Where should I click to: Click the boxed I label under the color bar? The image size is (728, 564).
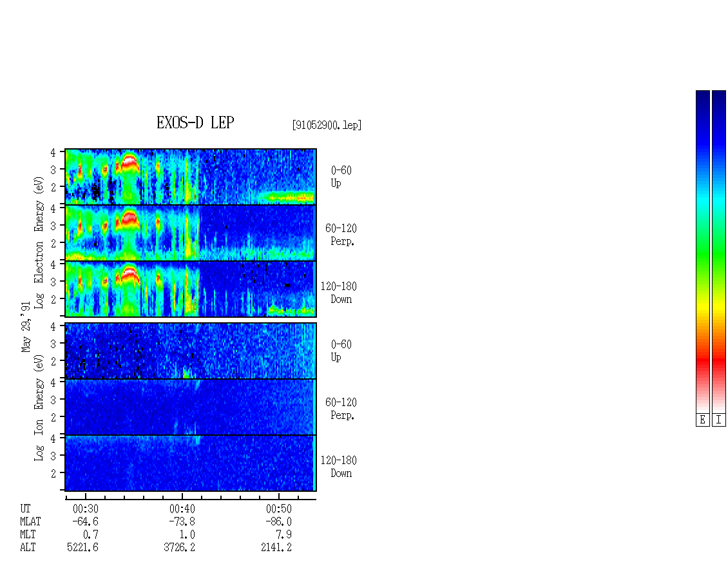[719, 420]
